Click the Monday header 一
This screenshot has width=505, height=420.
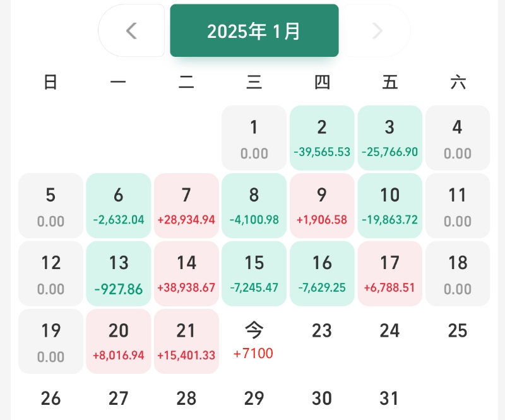pos(118,82)
